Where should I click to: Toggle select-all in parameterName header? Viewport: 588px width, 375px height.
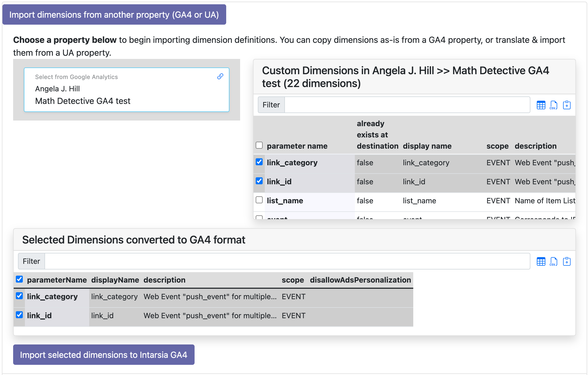19,279
